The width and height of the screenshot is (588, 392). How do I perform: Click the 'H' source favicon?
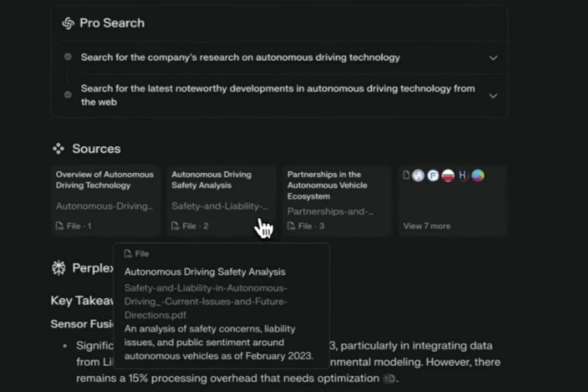click(463, 176)
